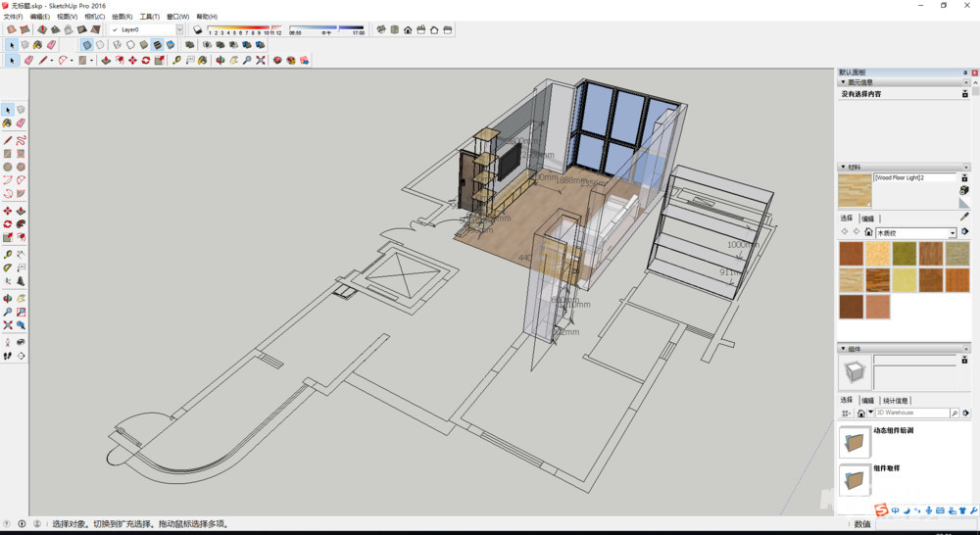This screenshot has width=980, height=535.
Task: Open the 相机(C) menu
Action: point(94,17)
